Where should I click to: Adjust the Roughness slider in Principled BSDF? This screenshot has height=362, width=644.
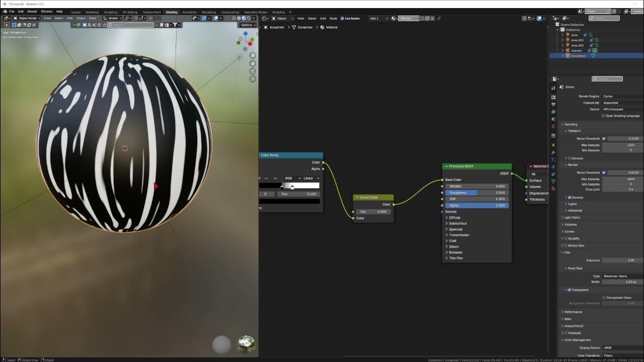tap(476, 193)
